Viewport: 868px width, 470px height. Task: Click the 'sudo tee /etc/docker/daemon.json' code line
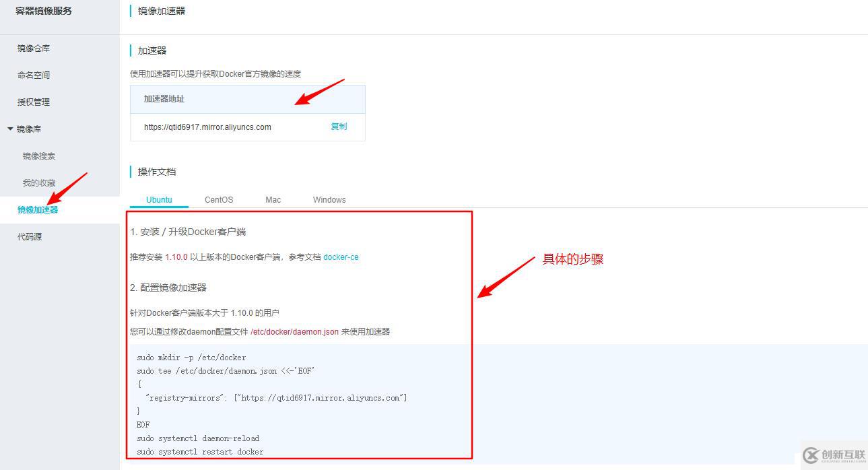click(x=226, y=371)
